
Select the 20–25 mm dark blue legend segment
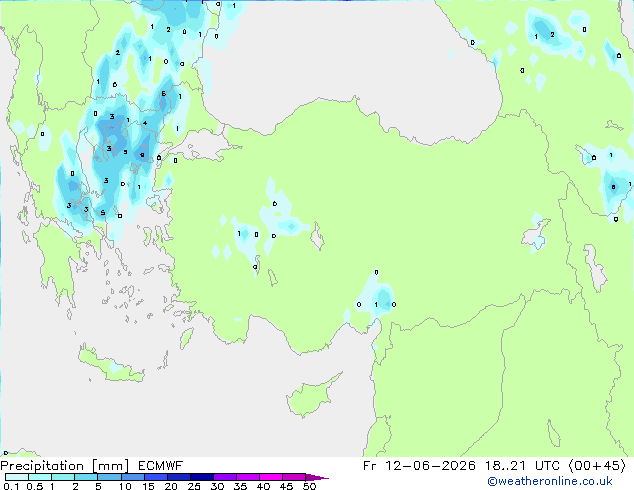pyautogui.click(x=178, y=477)
